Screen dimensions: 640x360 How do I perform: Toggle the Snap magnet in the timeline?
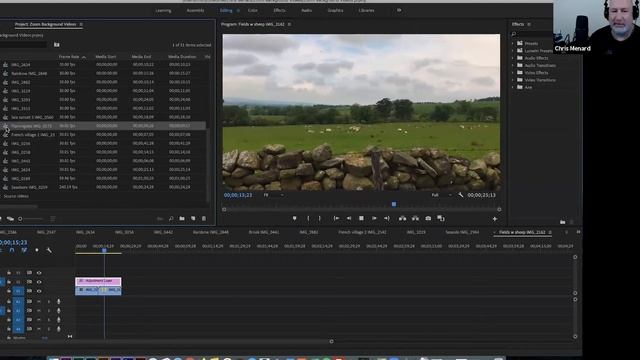click(12, 250)
